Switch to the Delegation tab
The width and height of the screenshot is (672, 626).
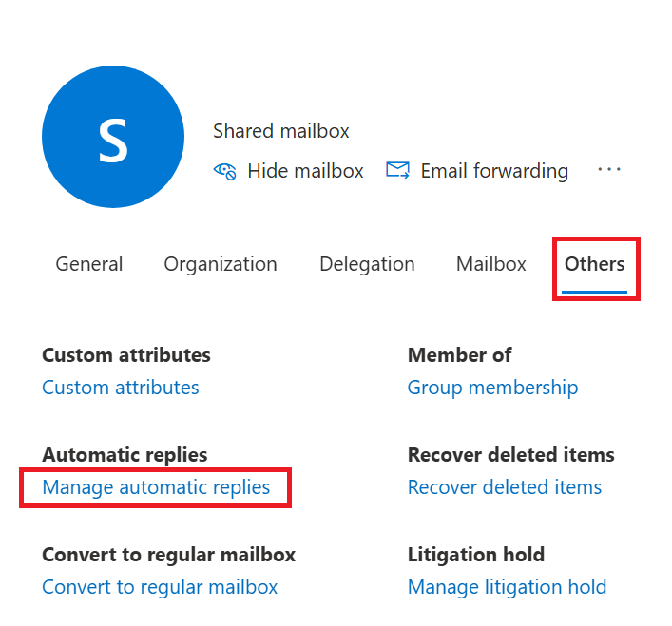pyautogui.click(x=367, y=265)
